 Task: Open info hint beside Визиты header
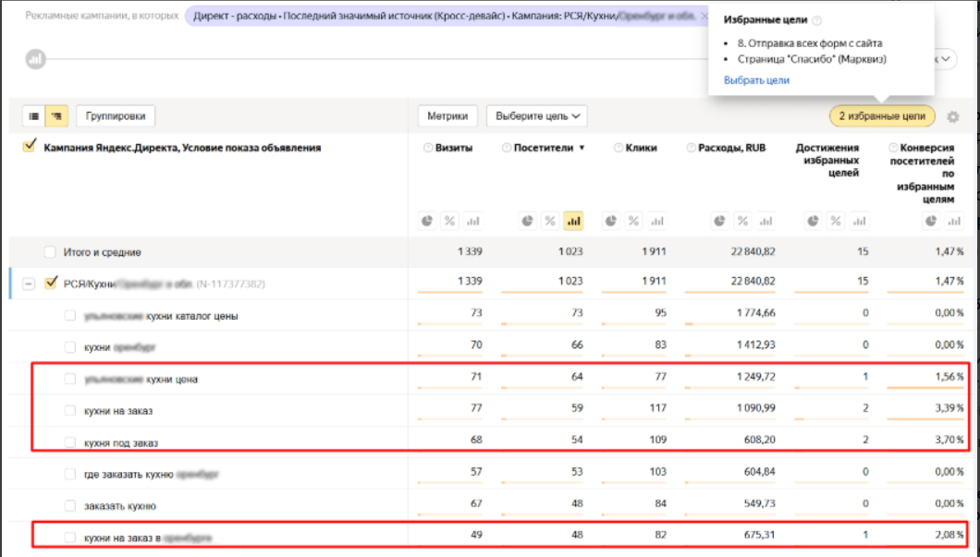(428, 148)
